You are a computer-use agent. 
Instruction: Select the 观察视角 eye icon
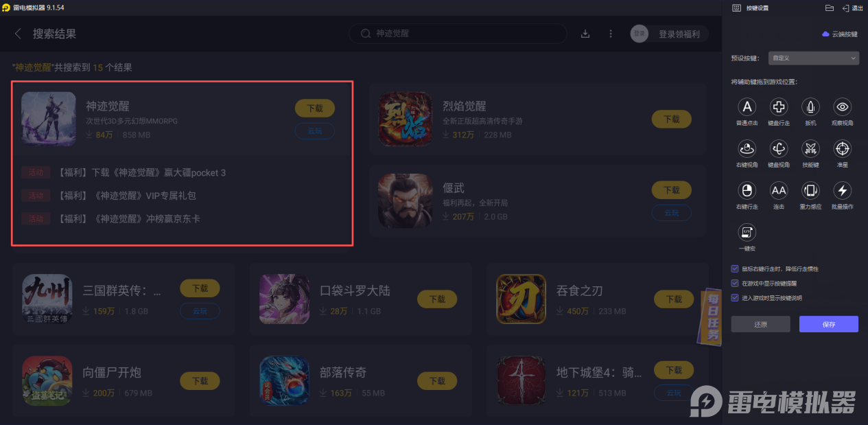pos(843,106)
